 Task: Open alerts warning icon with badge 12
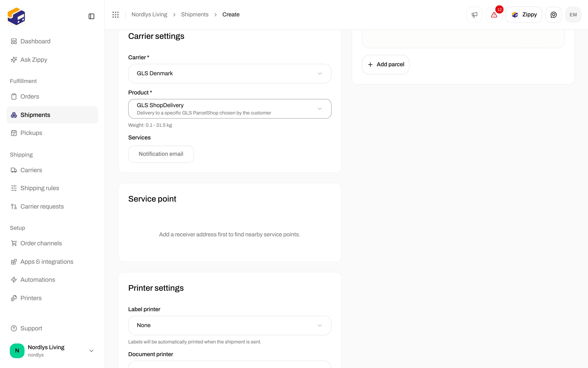click(x=494, y=15)
